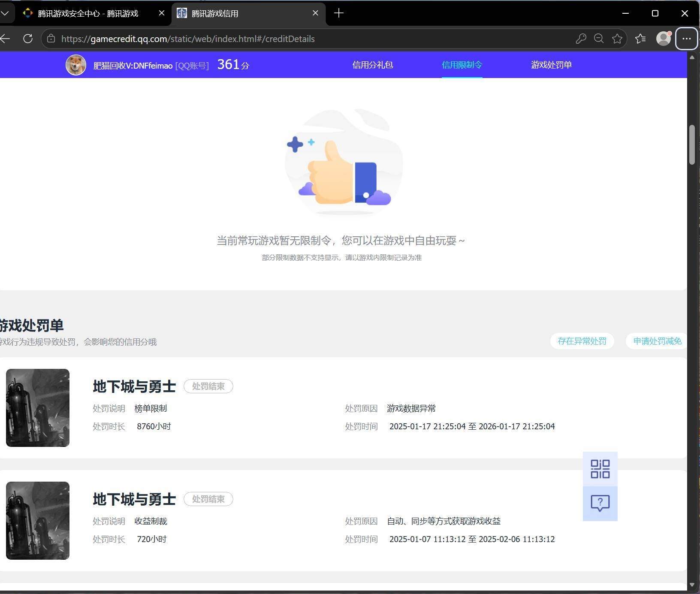Click the 榜单限制 description value
The width and height of the screenshot is (700, 594).
pyautogui.click(x=151, y=408)
